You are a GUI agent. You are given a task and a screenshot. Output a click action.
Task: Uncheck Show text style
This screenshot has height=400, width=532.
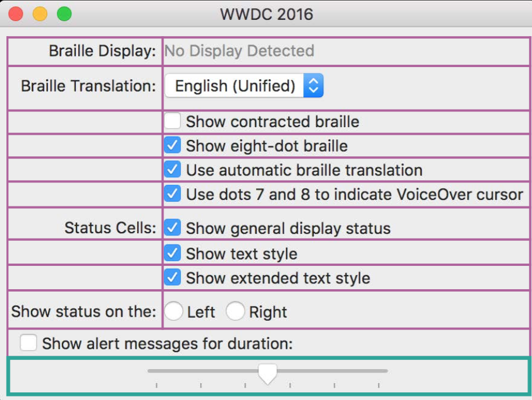(x=172, y=253)
